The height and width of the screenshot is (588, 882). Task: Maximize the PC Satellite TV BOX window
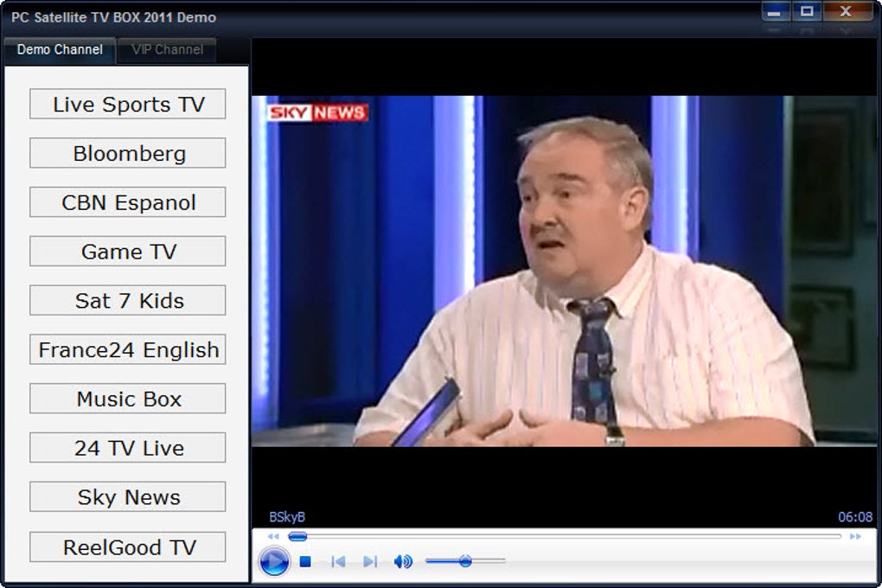(x=807, y=11)
